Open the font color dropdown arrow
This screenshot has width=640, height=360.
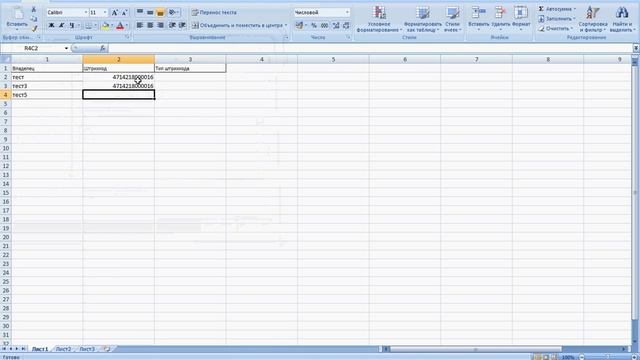click(x=127, y=26)
